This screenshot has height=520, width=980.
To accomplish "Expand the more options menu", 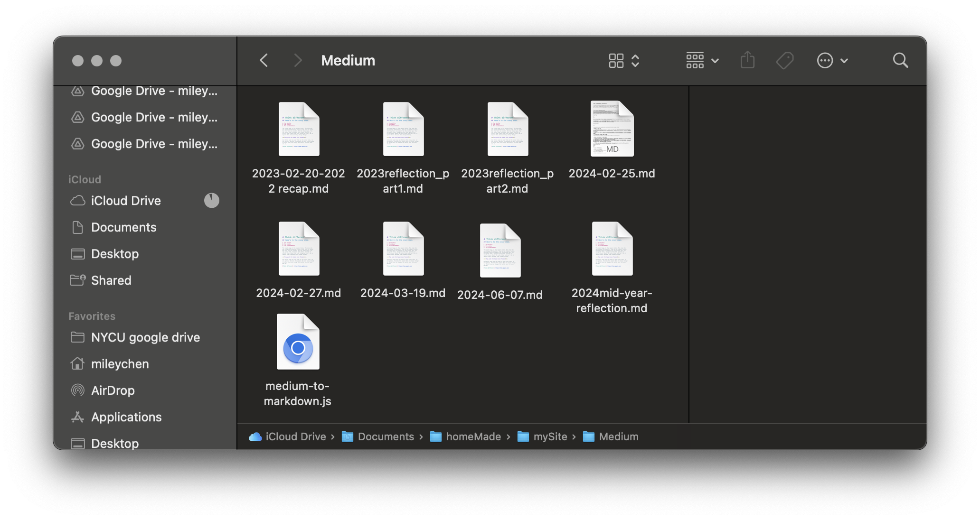I will tap(830, 60).
